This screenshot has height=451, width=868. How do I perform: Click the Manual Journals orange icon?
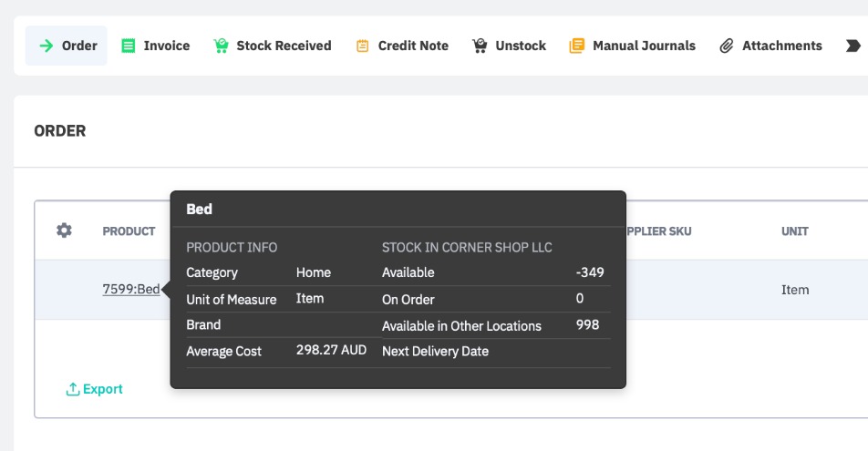pos(576,46)
